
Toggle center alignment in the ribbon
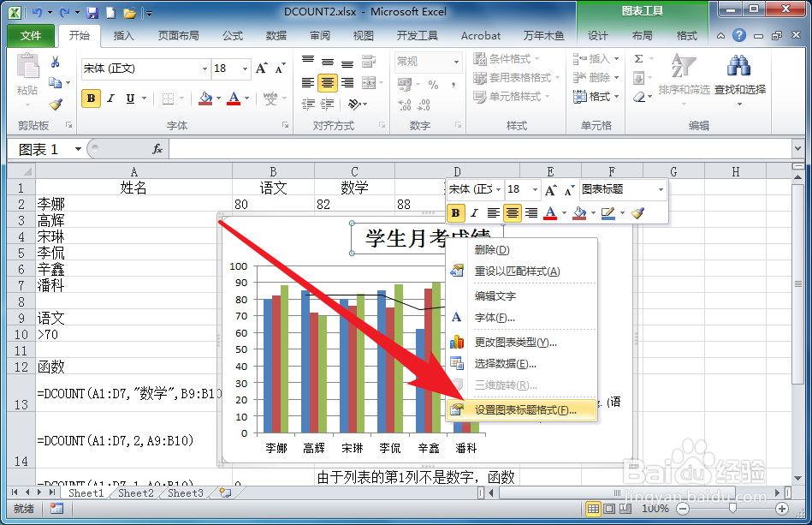[x=328, y=83]
